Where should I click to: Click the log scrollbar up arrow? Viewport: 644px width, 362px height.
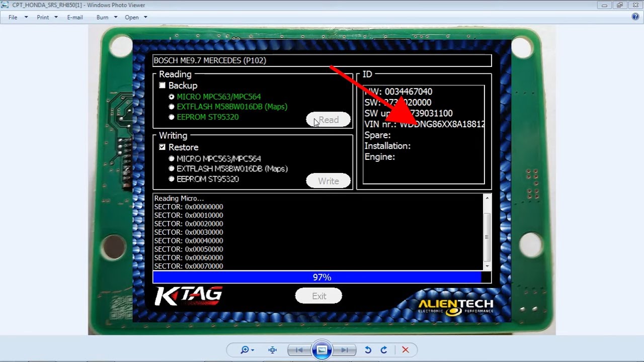(487, 198)
